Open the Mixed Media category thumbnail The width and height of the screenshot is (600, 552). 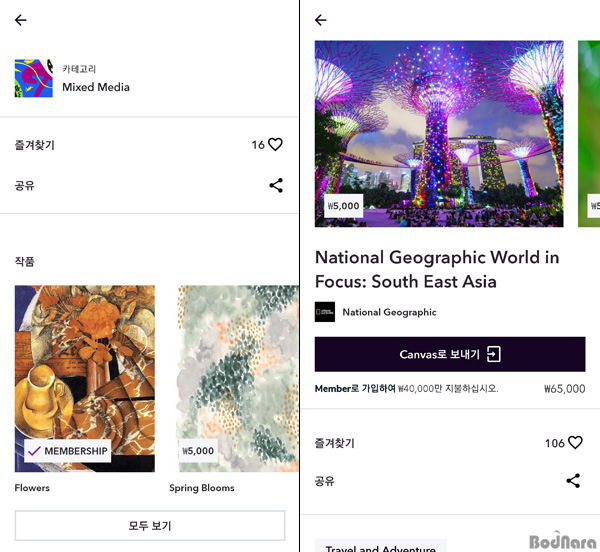pyautogui.click(x=34, y=78)
